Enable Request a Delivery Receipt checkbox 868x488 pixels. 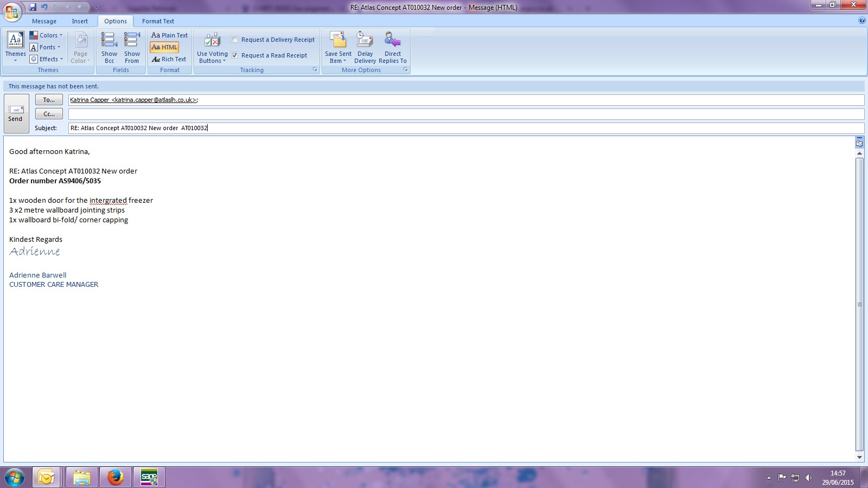pos(235,40)
